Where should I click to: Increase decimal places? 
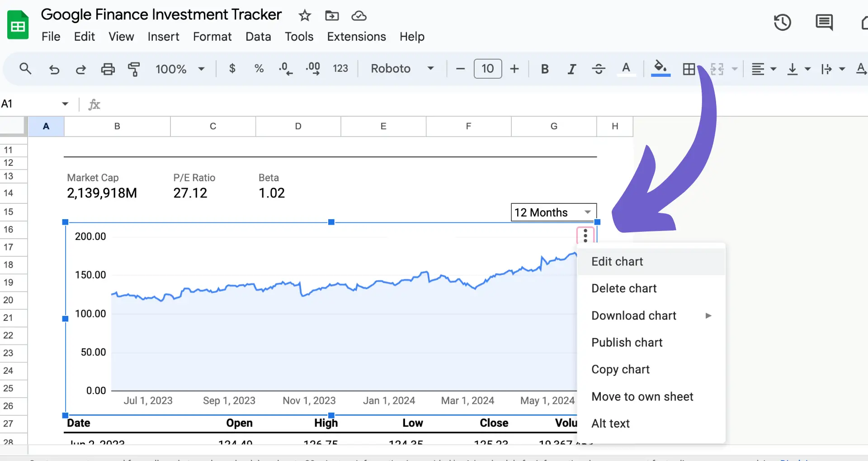[313, 69]
